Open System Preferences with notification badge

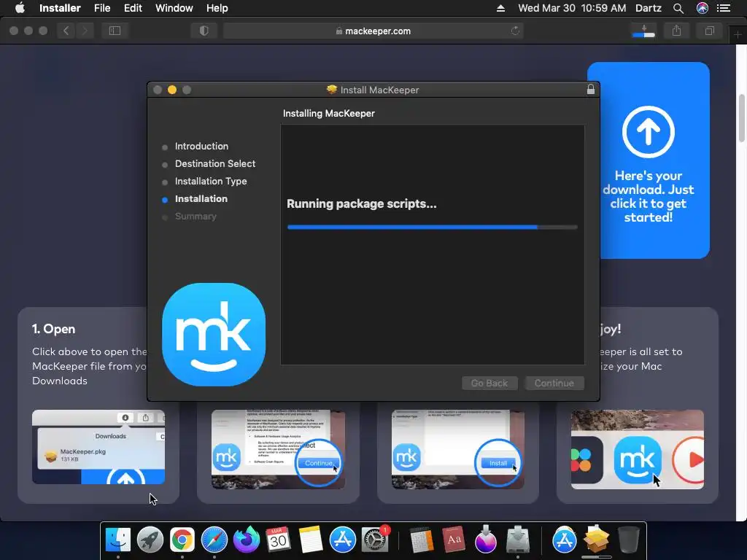click(375, 540)
